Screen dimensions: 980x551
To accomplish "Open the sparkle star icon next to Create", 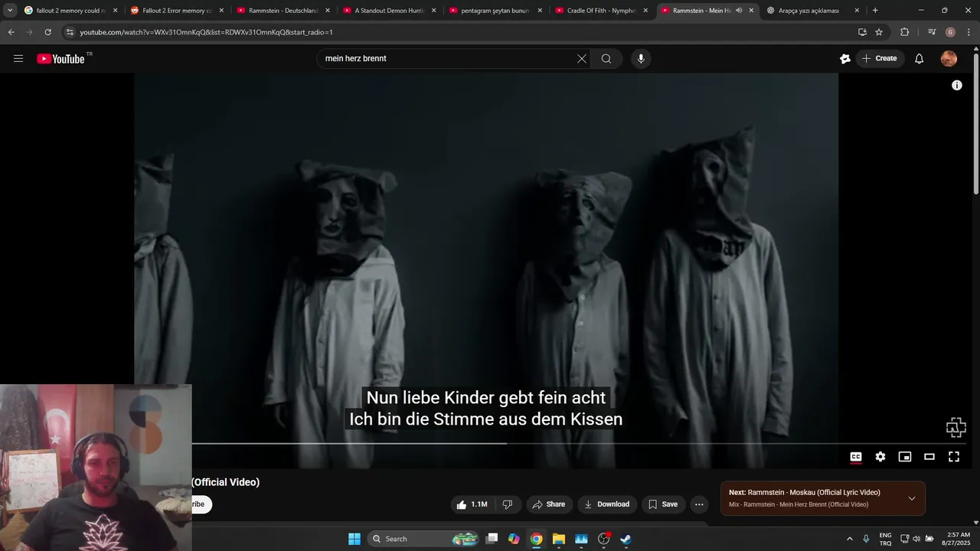I will click(845, 59).
